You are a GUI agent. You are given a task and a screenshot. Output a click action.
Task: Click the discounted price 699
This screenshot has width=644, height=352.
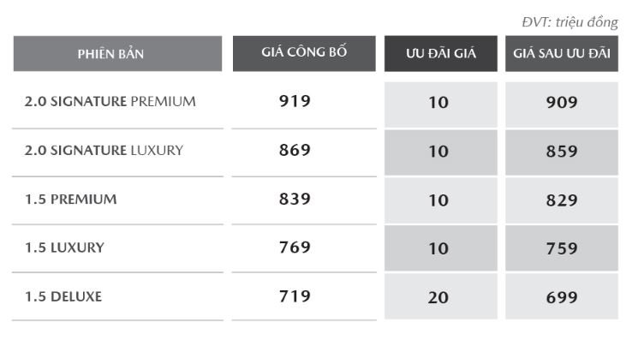562,298
